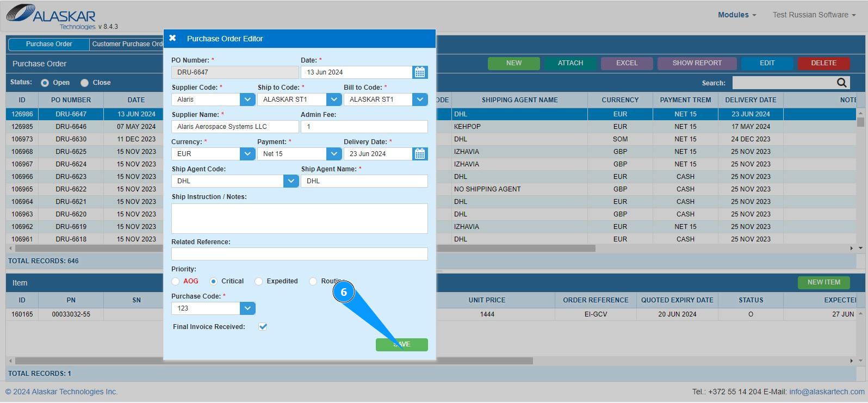Toggle Final Invoice Received checkbox
Viewport: 868px width, 403px height.
[x=263, y=326]
